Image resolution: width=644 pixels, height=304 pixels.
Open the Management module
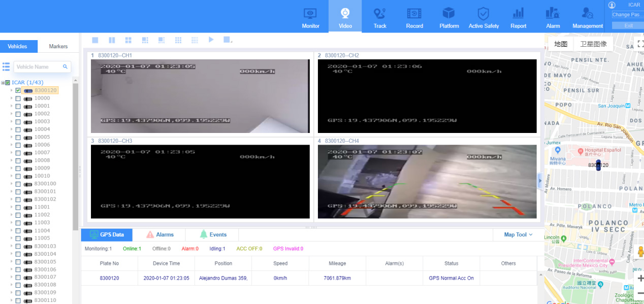pyautogui.click(x=588, y=17)
